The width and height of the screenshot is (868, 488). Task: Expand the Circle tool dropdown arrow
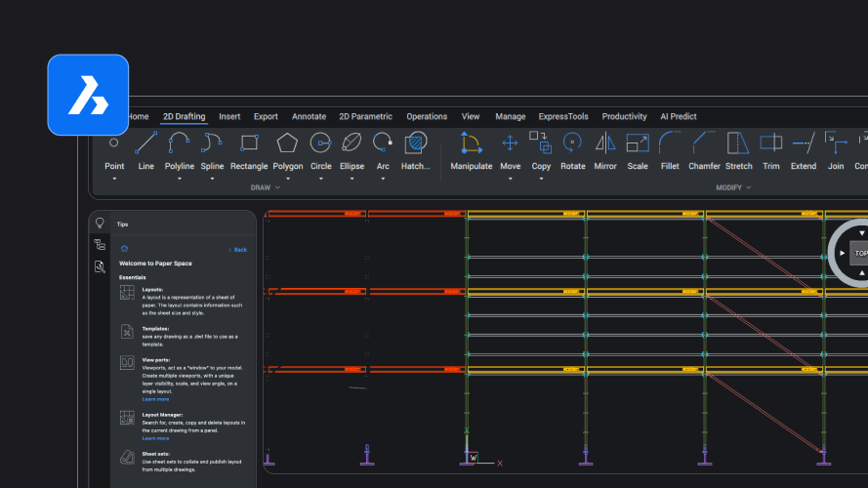click(320, 179)
